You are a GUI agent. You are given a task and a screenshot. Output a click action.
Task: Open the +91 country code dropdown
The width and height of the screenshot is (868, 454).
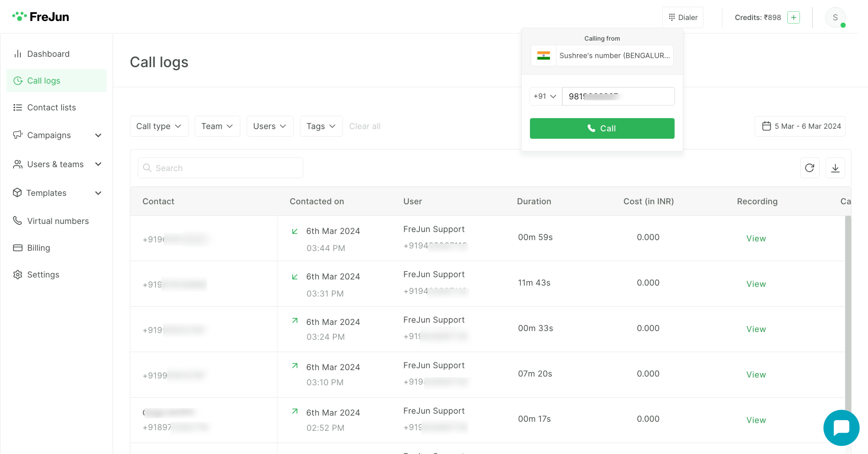(x=545, y=96)
